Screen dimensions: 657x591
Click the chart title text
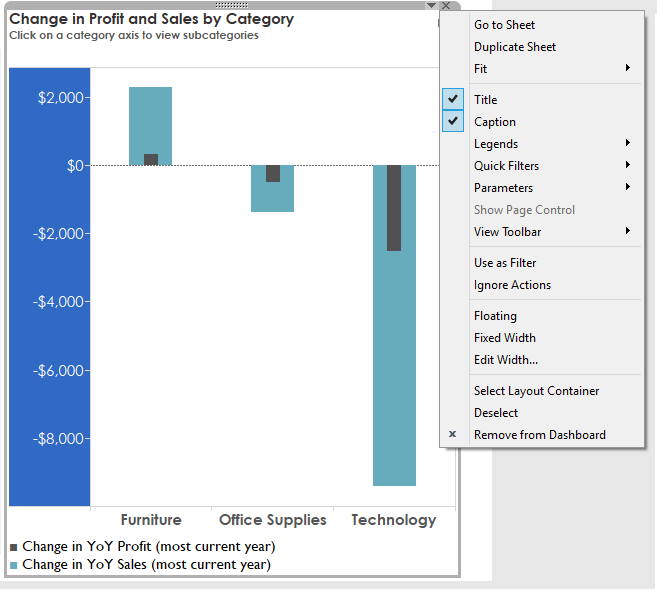[152, 19]
